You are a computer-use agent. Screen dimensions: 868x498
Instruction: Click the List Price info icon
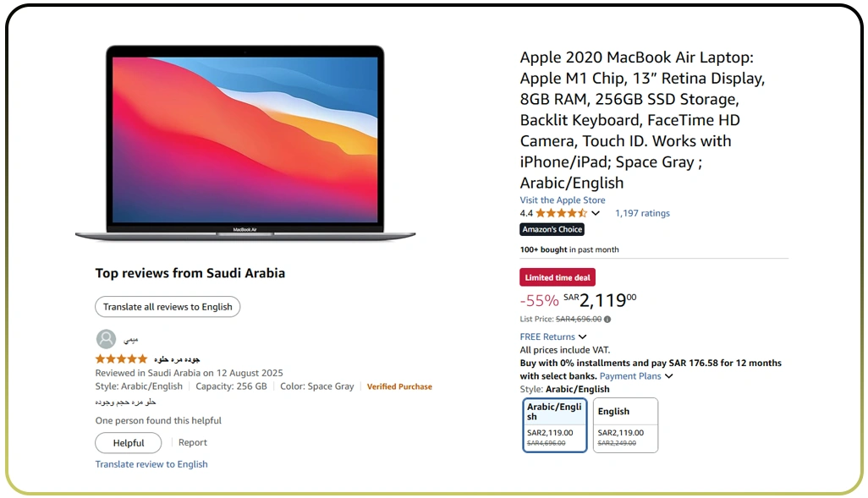tap(607, 320)
